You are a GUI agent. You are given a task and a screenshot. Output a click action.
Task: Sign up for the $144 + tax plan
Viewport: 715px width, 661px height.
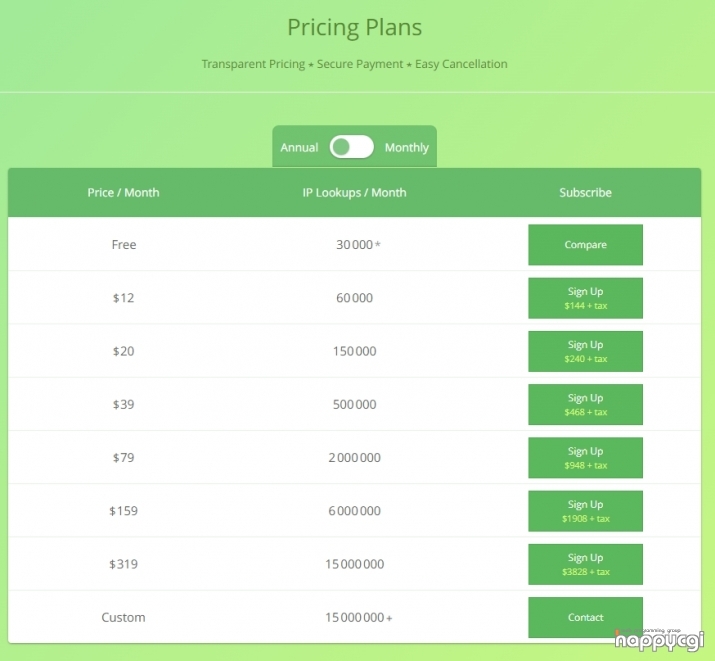(585, 298)
